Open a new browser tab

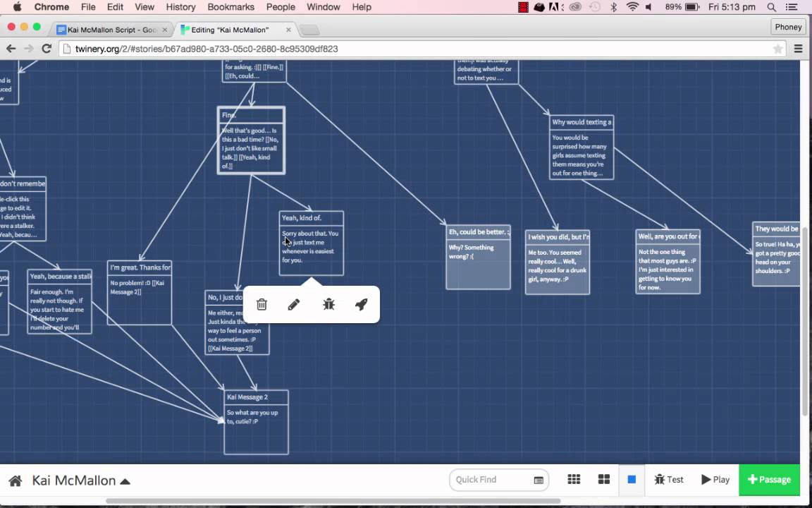[309, 30]
